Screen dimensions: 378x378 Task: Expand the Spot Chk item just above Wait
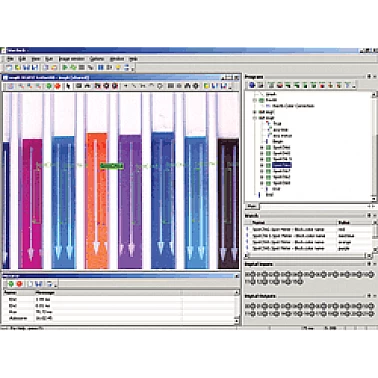tap(262, 183)
